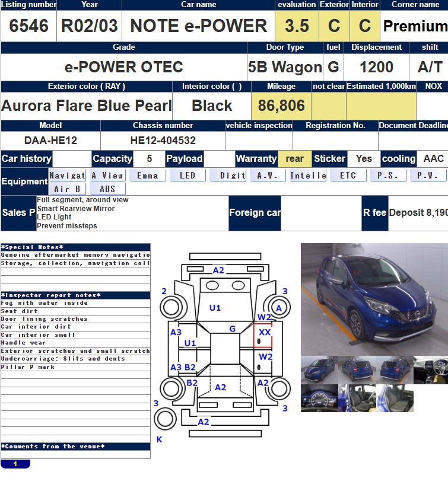Click model code DAA-HE12
This screenshot has height=494, width=448.
coord(50,140)
